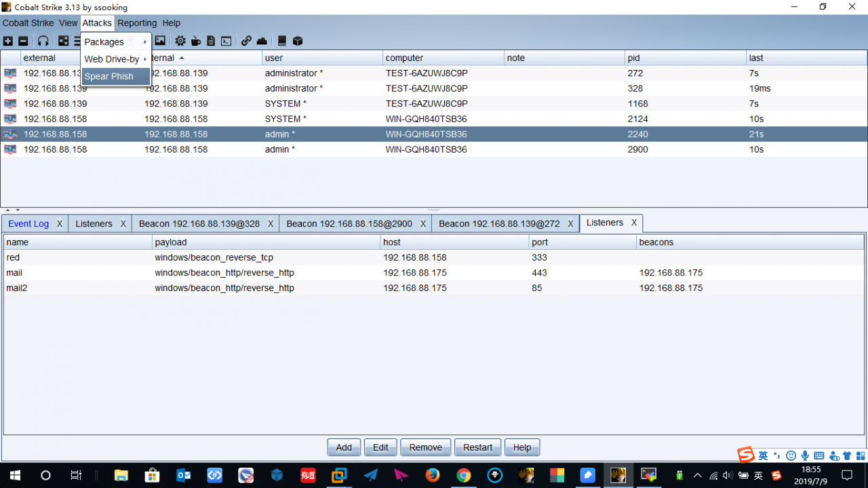This screenshot has height=488, width=868.
Task: Click the Edit listener button
Action: pos(380,447)
